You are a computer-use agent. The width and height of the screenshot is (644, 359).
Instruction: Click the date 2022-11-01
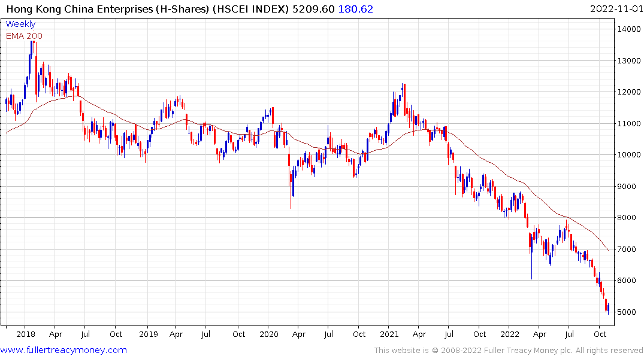pos(616,9)
